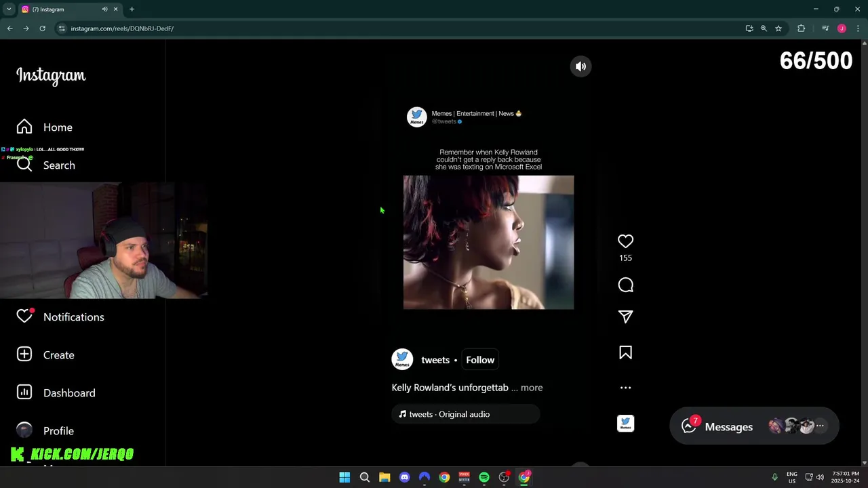Click the Messages messenger icon with badge

coord(690,426)
